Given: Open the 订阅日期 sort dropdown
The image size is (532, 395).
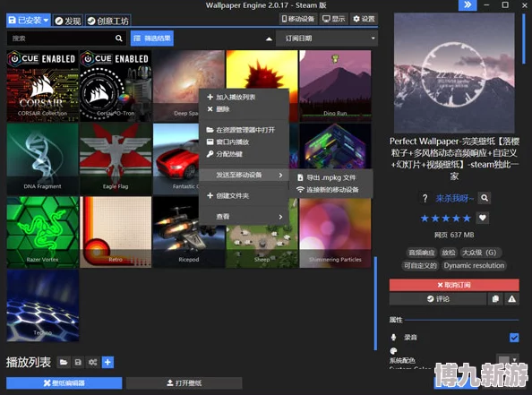Looking at the screenshot, I should click(327, 39).
